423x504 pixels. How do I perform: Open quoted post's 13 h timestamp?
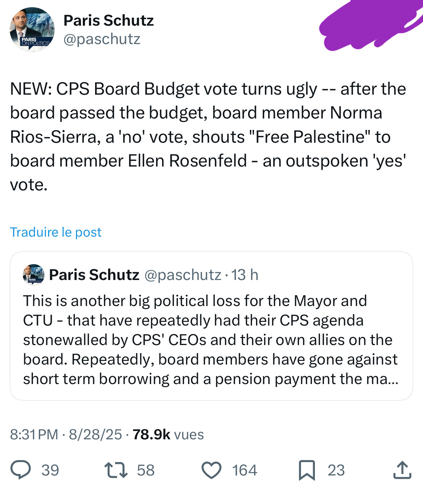(245, 275)
